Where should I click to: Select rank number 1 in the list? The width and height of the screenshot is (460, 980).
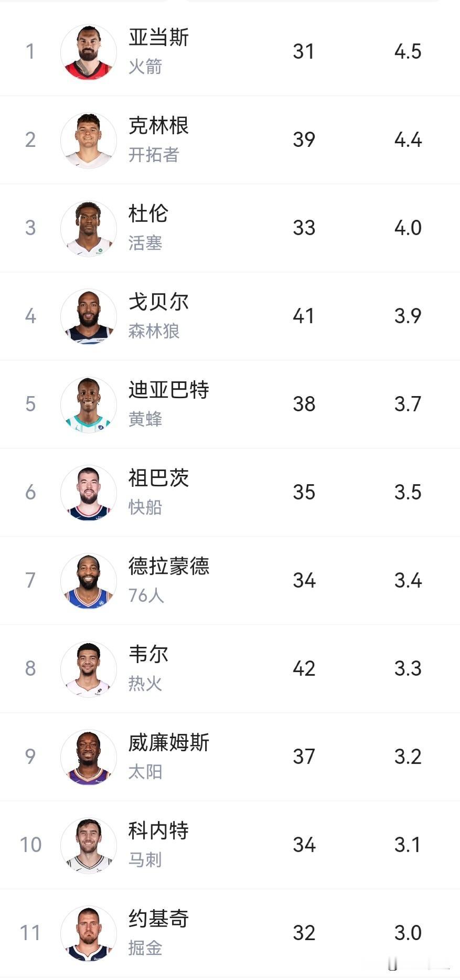pos(30,51)
